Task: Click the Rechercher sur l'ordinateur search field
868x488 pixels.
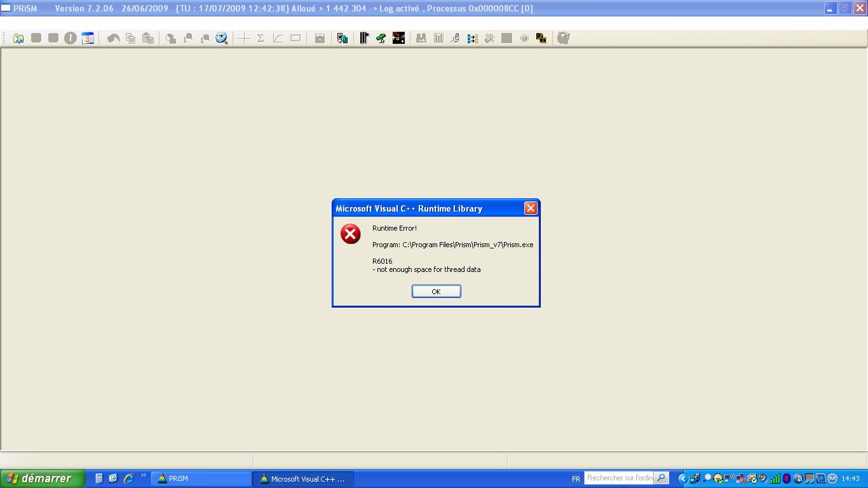Action: click(x=620, y=478)
